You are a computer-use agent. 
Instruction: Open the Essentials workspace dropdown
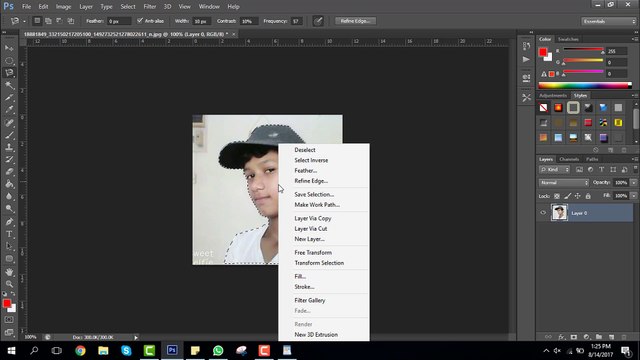coord(608,21)
